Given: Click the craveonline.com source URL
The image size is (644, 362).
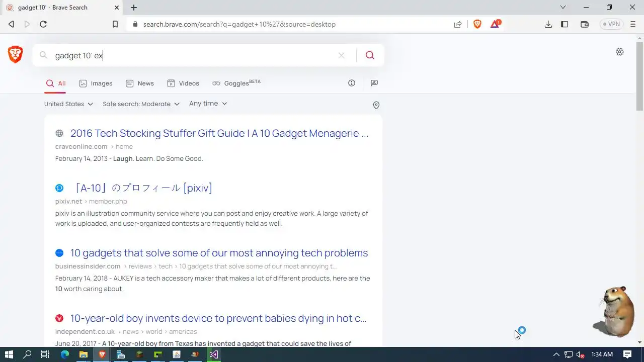Looking at the screenshot, I should pos(82,147).
